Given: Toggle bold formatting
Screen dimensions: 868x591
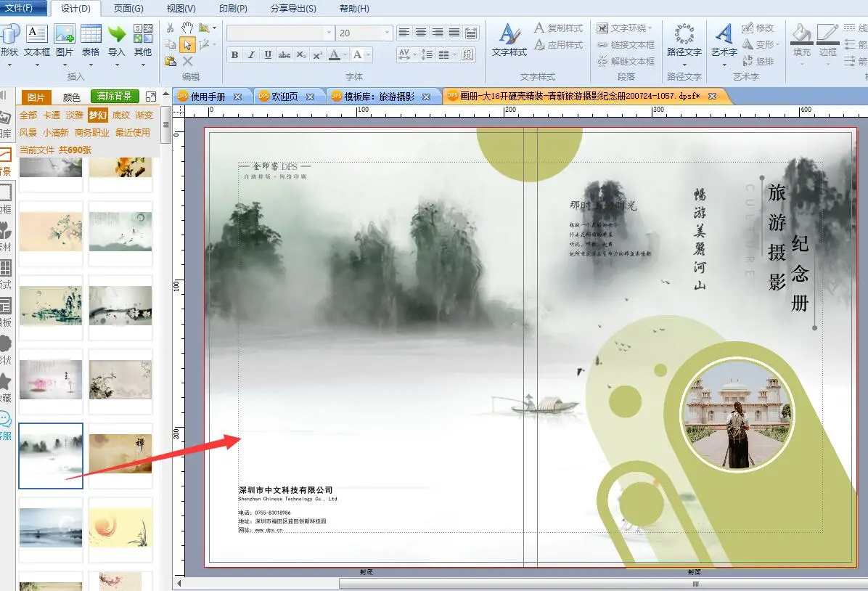Looking at the screenshot, I should pyautogui.click(x=234, y=54).
